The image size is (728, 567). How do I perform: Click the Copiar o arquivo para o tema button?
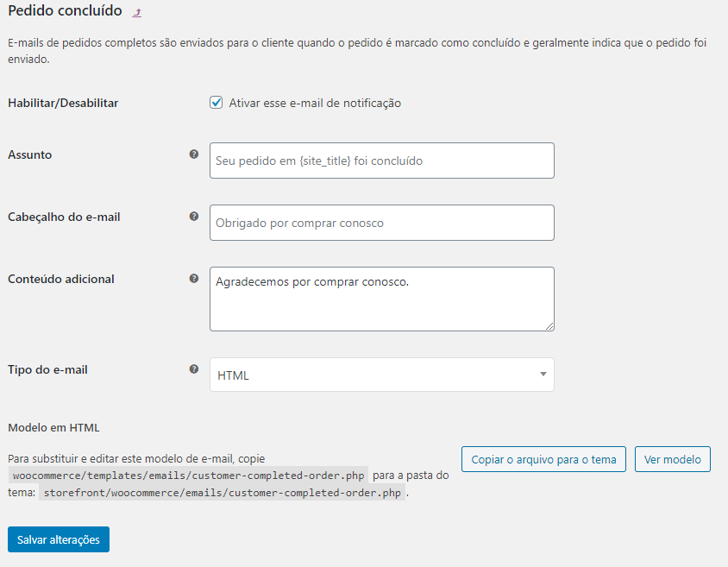(543, 459)
